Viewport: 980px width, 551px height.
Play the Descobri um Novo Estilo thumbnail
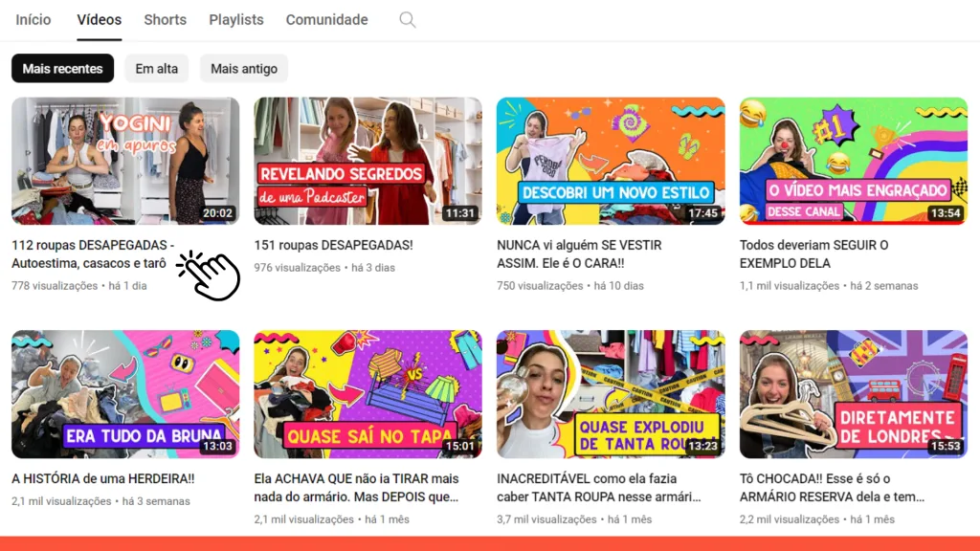[611, 161]
